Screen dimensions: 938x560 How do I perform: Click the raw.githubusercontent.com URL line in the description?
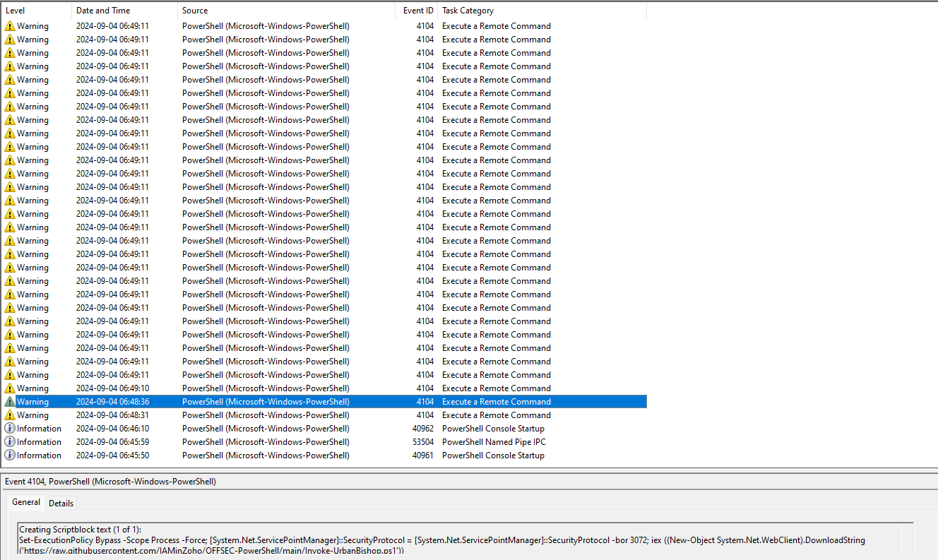pyautogui.click(x=211, y=550)
